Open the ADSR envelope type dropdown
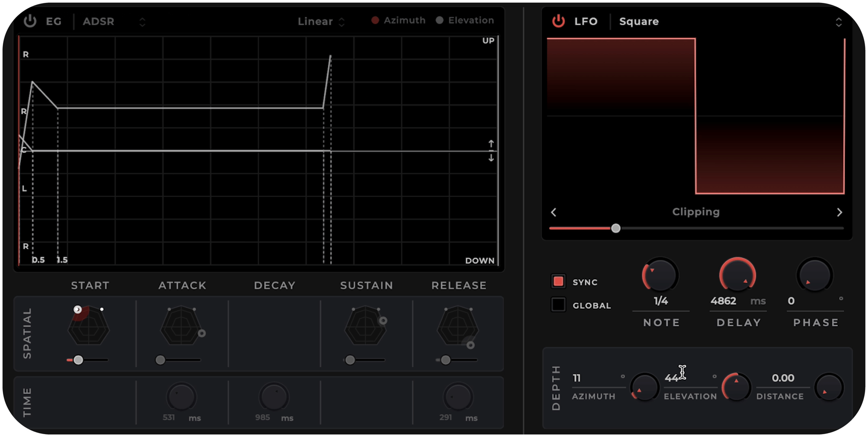868x437 pixels. click(114, 22)
